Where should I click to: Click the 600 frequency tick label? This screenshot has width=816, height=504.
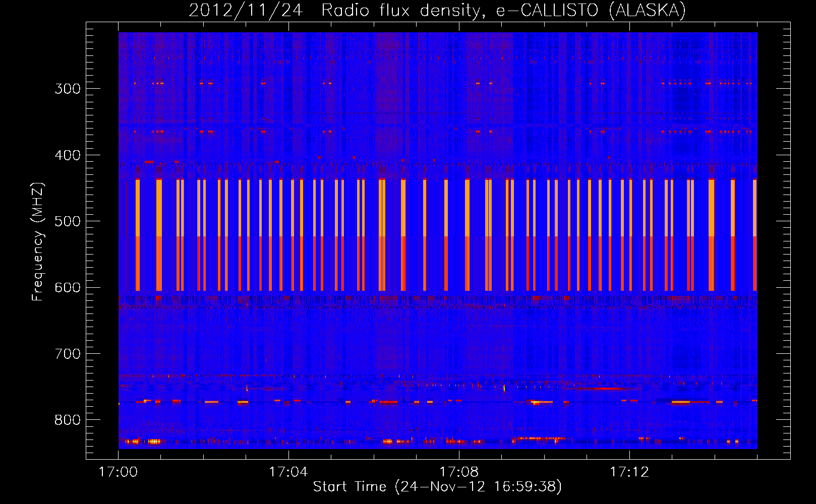pyautogui.click(x=68, y=288)
